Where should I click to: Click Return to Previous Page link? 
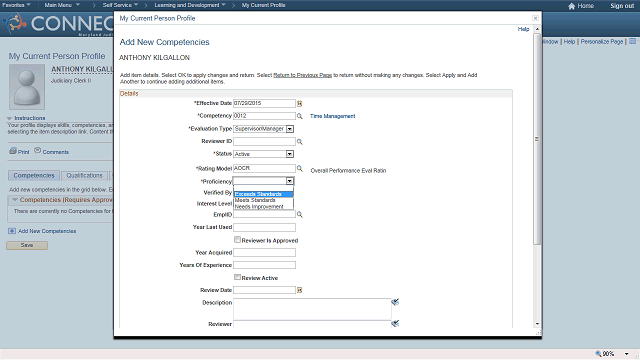tap(302, 75)
